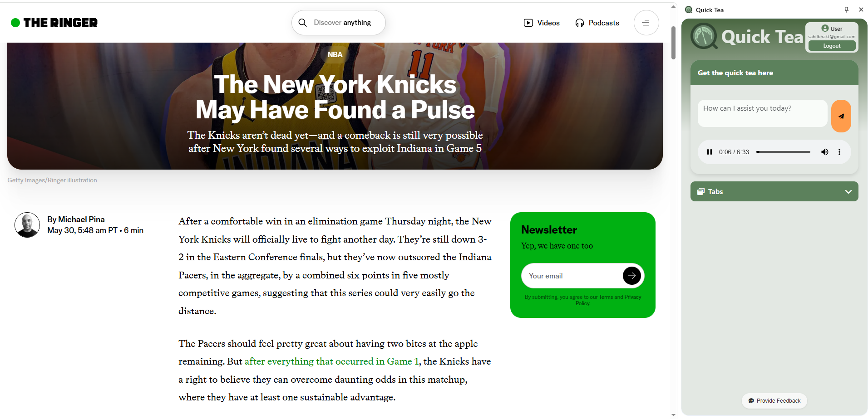
Task: Open Game 1 recap article link
Action: click(x=331, y=361)
